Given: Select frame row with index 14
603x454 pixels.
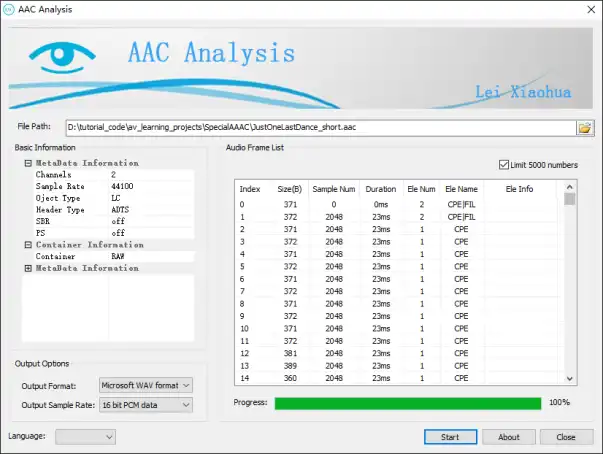Looking at the screenshot, I should pos(396,378).
